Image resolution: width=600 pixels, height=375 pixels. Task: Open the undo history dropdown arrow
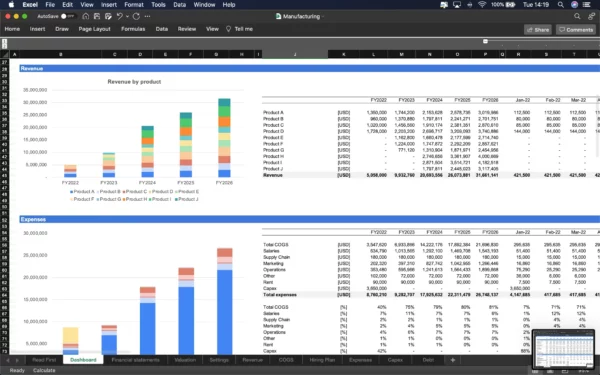point(127,16)
